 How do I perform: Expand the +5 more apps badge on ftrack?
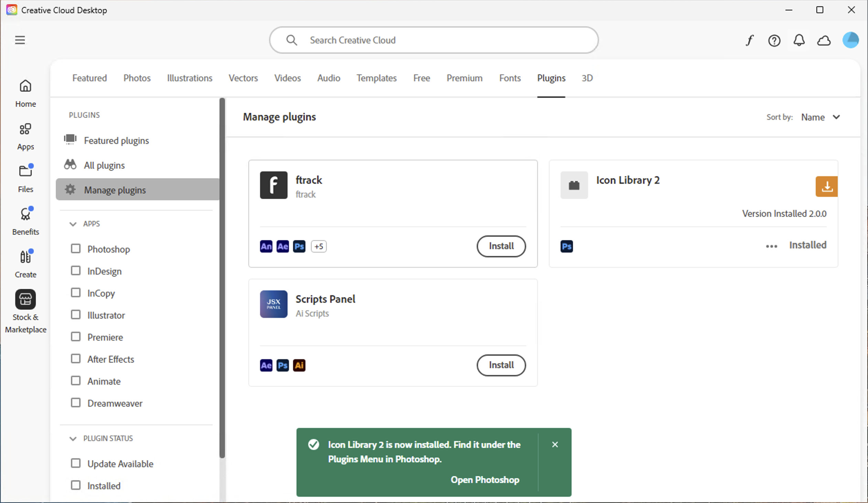(318, 246)
